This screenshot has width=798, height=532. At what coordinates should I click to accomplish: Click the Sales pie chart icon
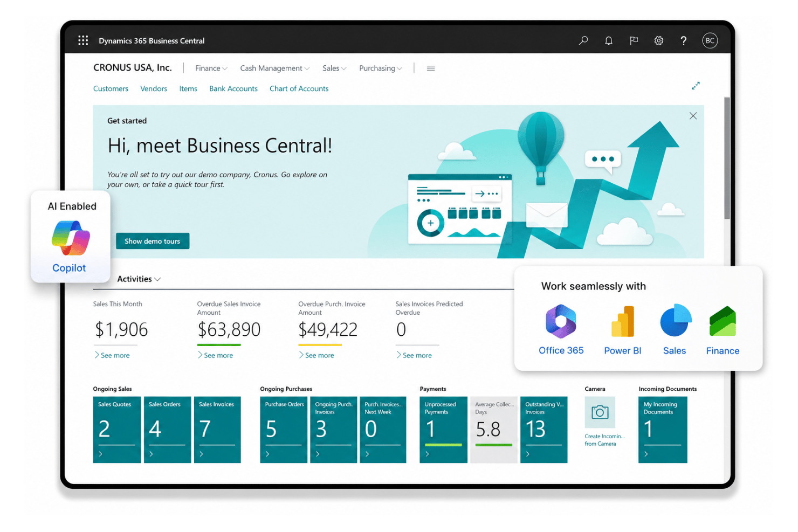(676, 321)
